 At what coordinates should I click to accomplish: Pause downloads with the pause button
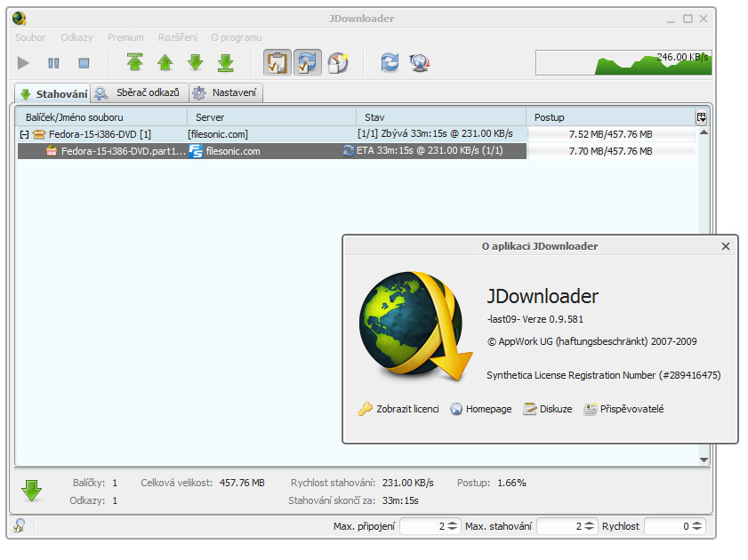pos(53,63)
